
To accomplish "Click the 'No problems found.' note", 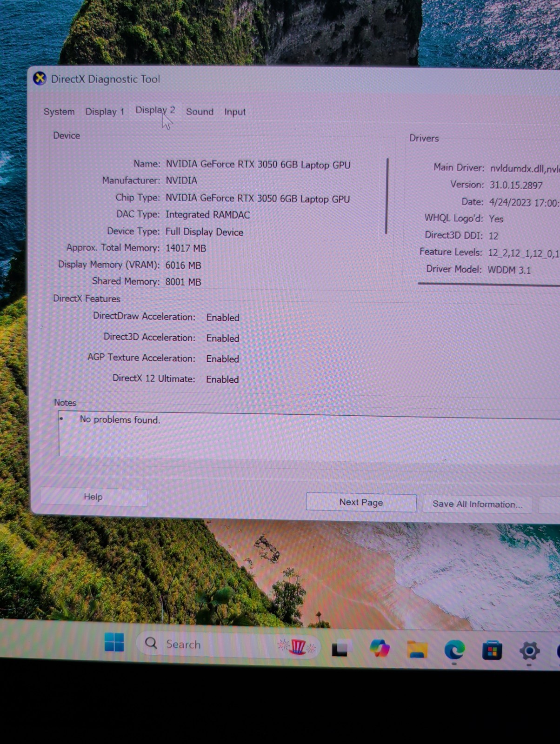I will coord(120,419).
